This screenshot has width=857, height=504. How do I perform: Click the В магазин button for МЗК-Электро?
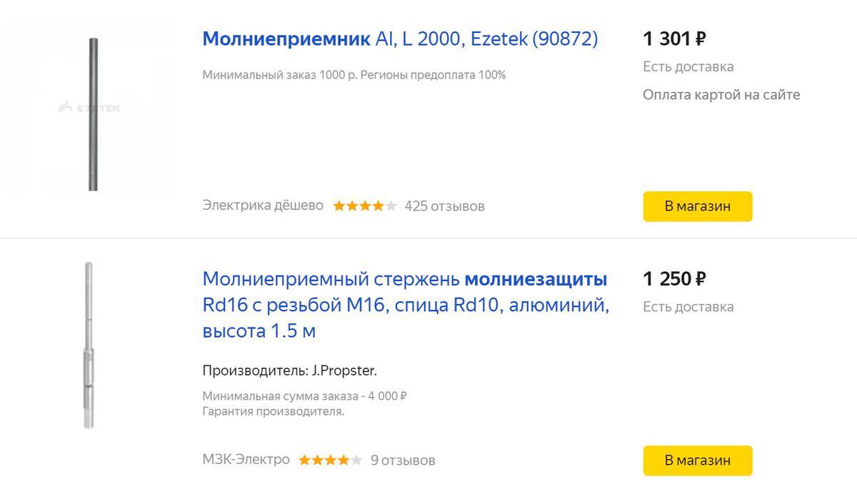(x=697, y=460)
